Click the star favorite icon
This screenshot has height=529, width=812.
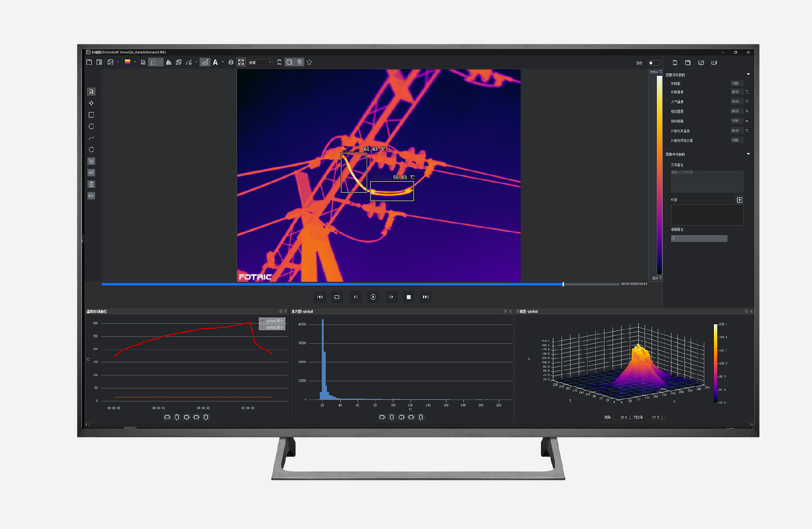310,62
